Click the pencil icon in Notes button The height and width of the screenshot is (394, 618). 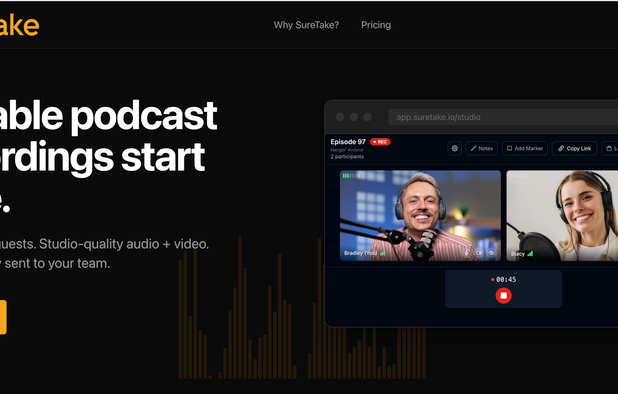473,149
